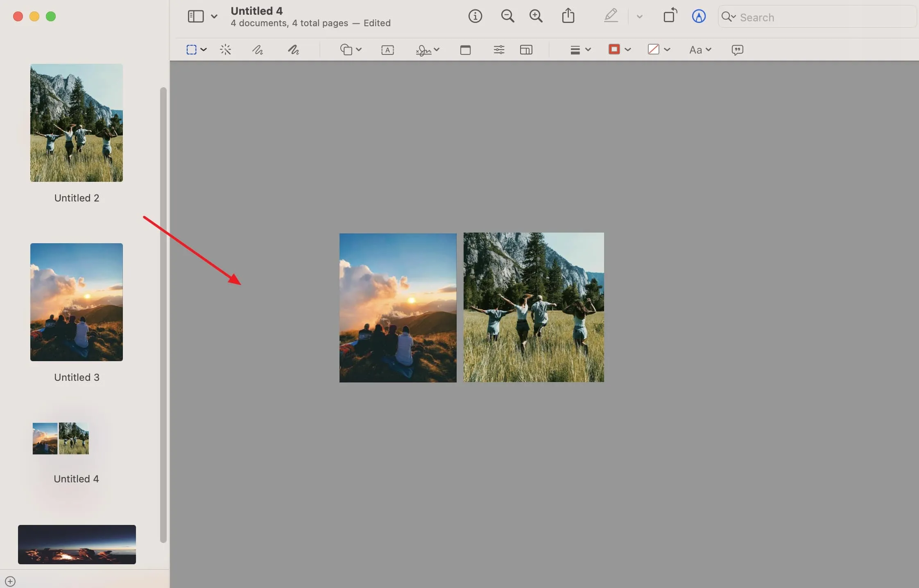The image size is (919, 588).
Task: Open Text Style Aa menu
Action: click(x=700, y=50)
